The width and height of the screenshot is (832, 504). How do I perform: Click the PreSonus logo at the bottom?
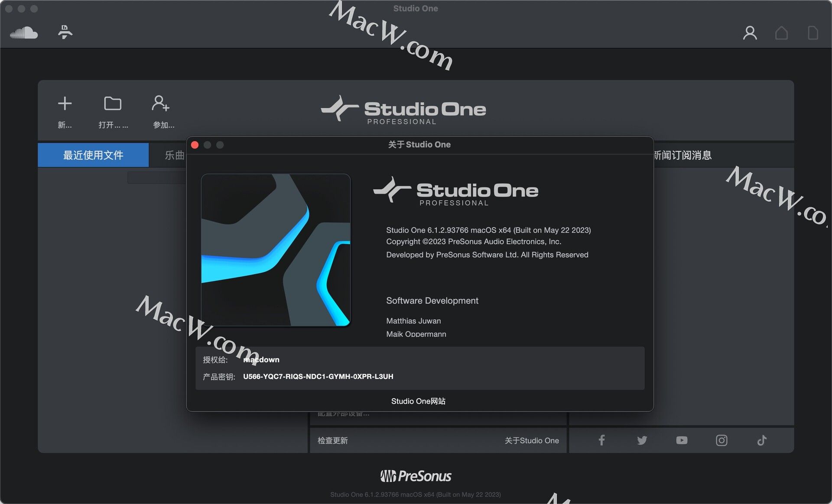(x=416, y=476)
